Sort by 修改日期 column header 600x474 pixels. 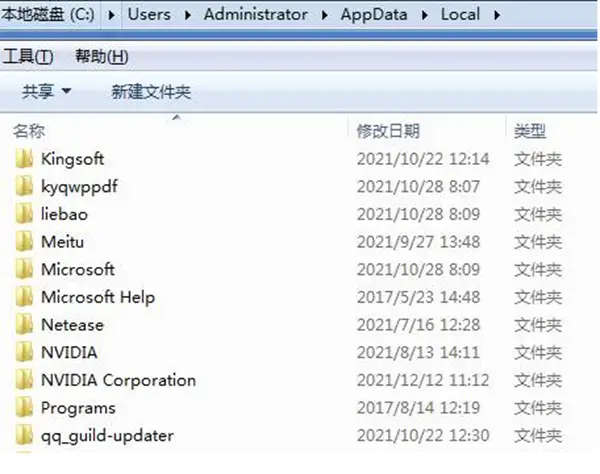pyautogui.click(x=388, y=131)
